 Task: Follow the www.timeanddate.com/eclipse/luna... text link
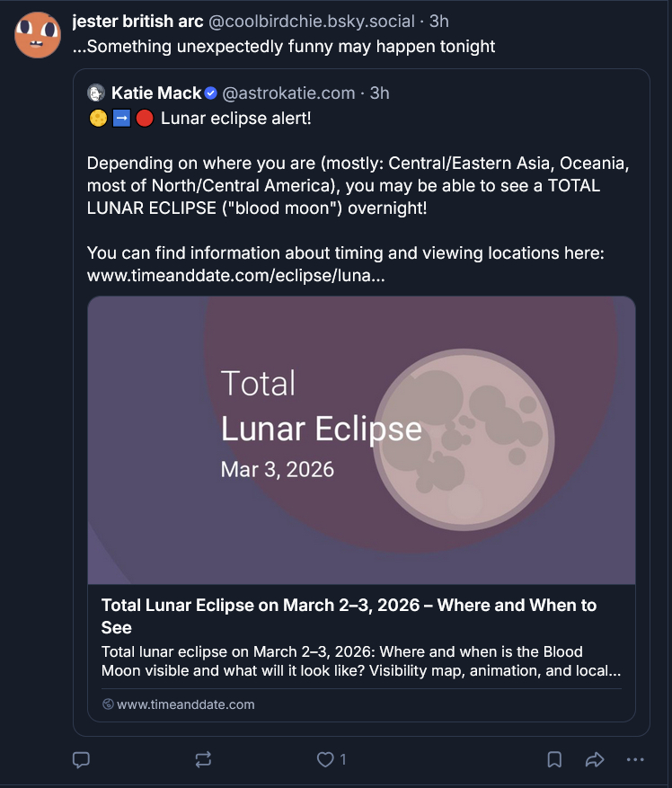[x=236, y=276]
